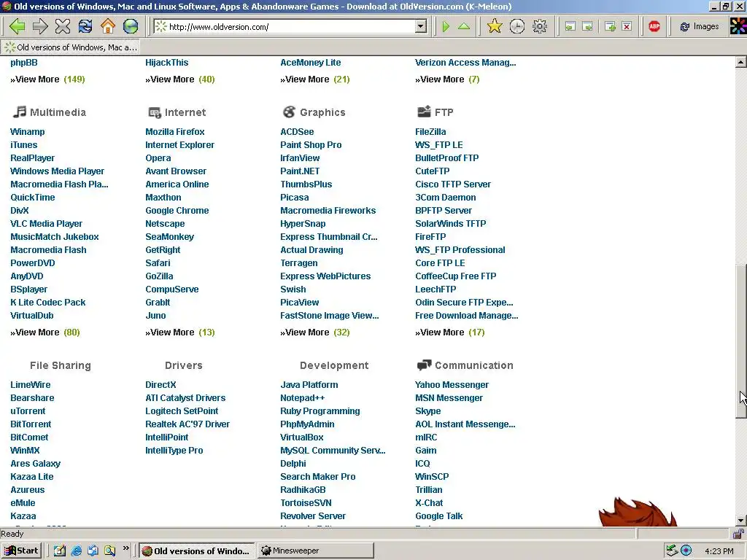Click the scrollbar down arrow
Screen dimensions: 747x560
(741, 521)
